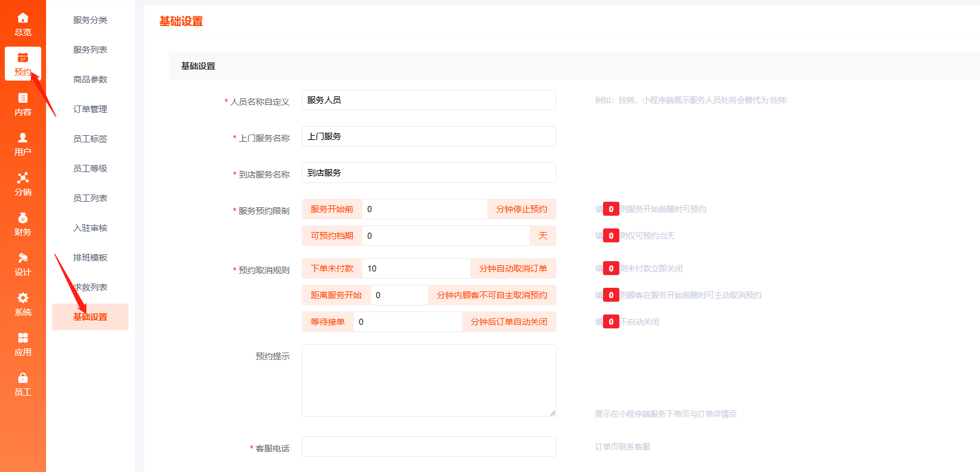The width and height of the screenshot is (980, 472).
Task: Click the 人员名称自定义 input field
Action: [428, 100]
